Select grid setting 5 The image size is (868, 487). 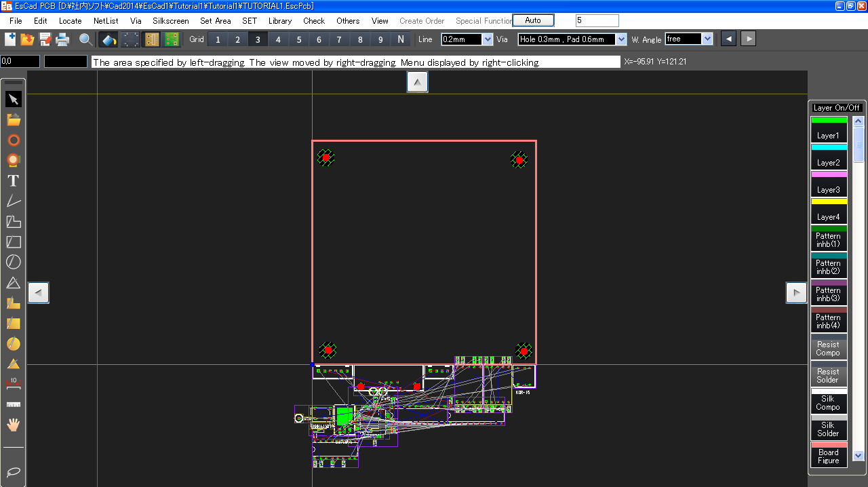[x=299, y=39]
